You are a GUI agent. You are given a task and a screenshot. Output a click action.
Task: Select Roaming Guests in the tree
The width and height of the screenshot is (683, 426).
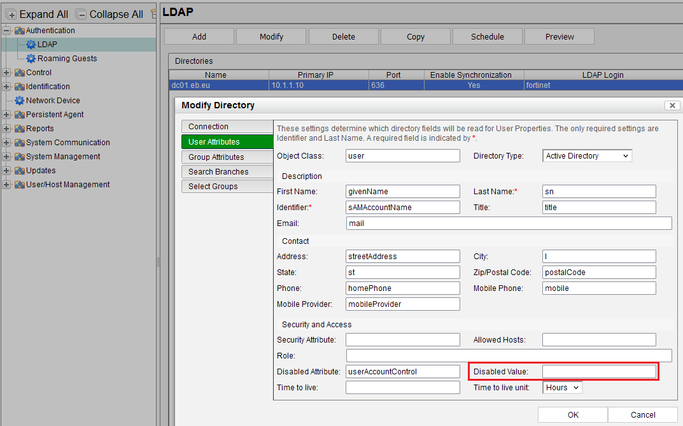(67, 58)
